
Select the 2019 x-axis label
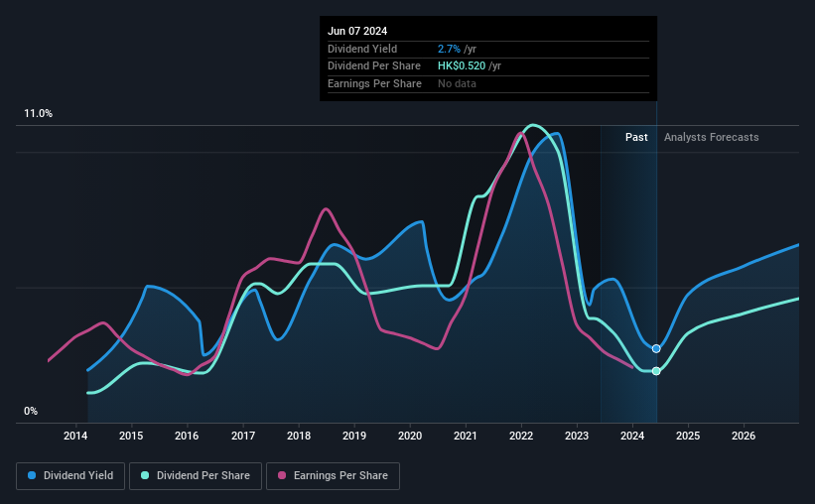click(354, 436)
